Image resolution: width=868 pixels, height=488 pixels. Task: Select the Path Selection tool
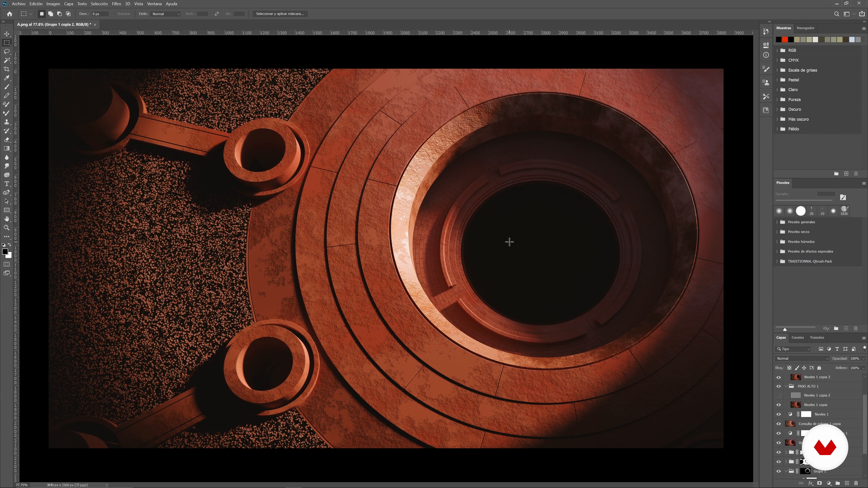[x=7, y=201]
